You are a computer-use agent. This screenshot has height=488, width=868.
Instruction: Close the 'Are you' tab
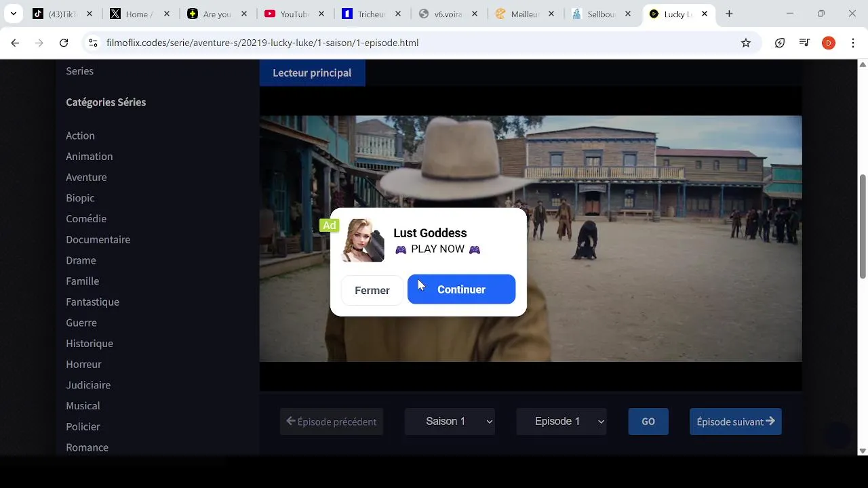(x=243, y=14)
